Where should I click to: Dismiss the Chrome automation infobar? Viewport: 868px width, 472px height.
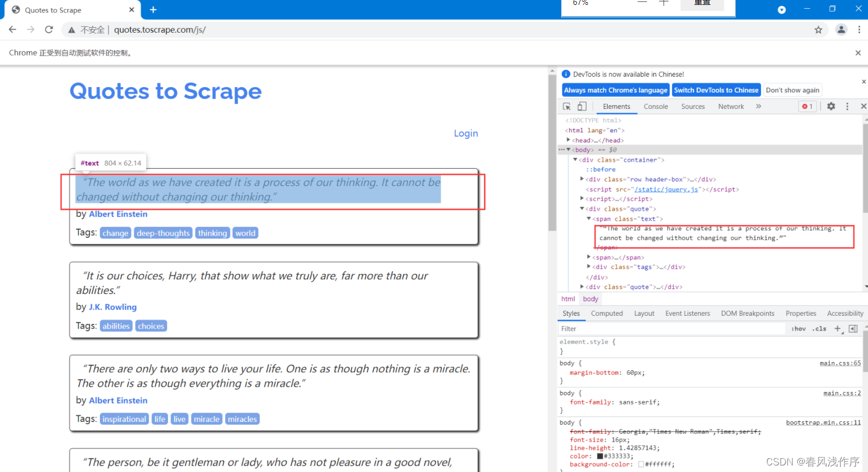tap(858, 53)
